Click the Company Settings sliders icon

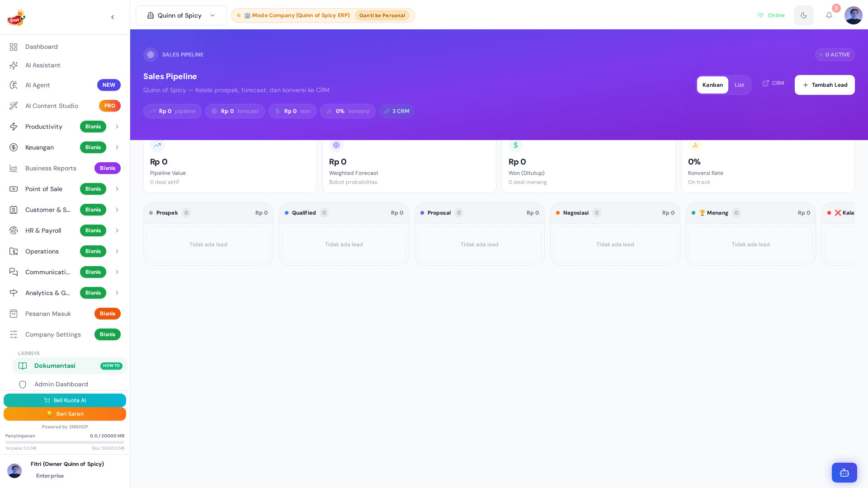pos(14,334)
